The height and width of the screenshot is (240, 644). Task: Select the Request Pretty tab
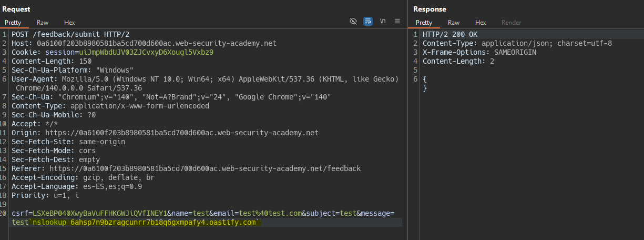pos(13,23)
